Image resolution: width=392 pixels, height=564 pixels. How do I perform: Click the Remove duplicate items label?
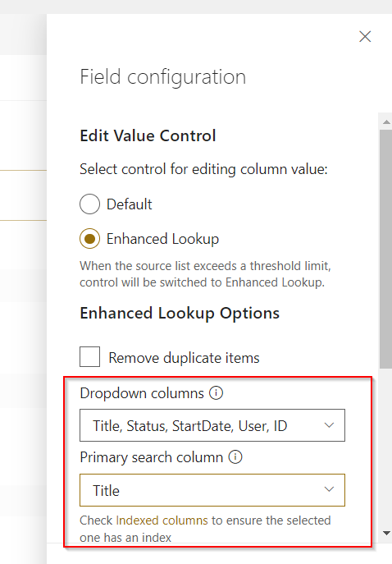coord(184,358)
